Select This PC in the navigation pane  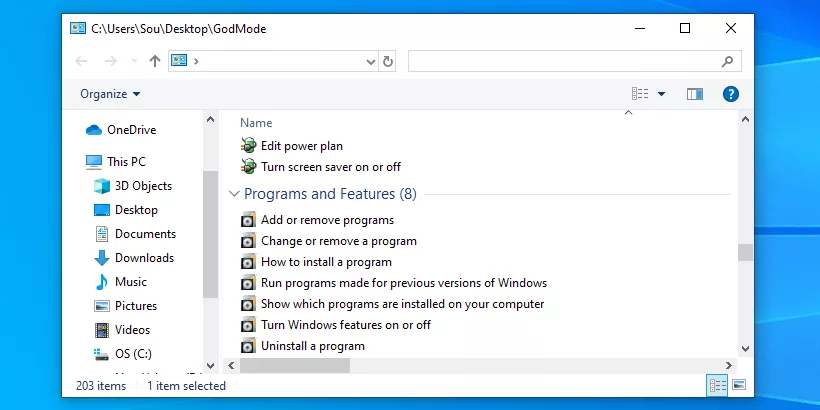pyautogui.click(x=126, y=162)
